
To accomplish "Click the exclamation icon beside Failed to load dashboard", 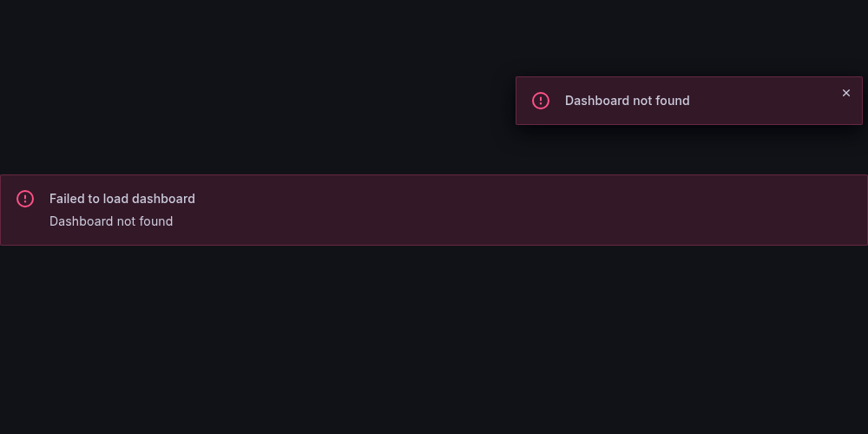I will pos(25,199).
